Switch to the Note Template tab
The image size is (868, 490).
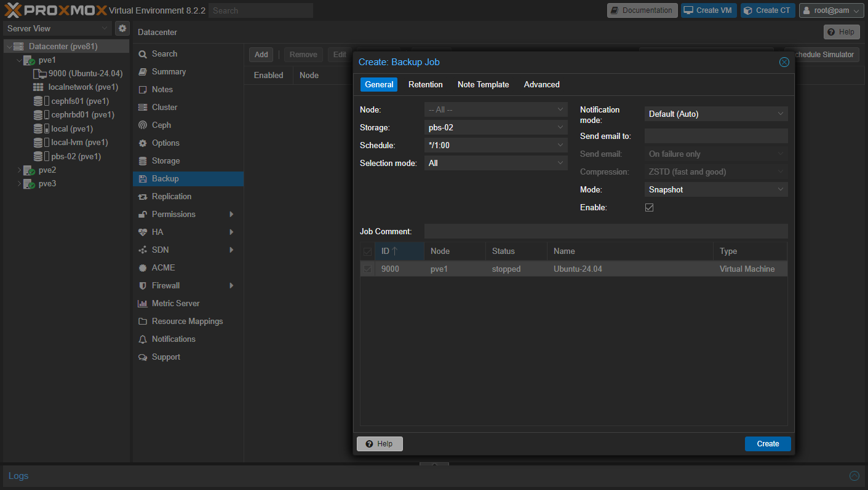tap(484, 84)
